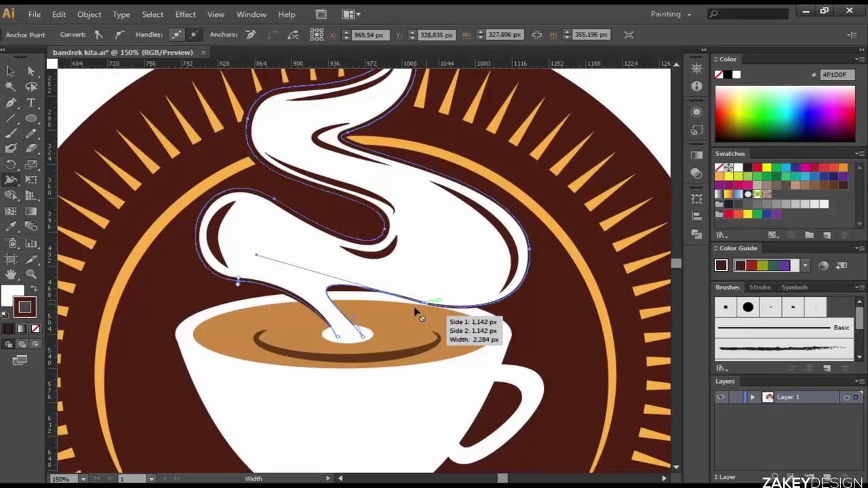Open the harmony rules dropdown in Color Guide
868x488 pixels.
click(805, 266)
